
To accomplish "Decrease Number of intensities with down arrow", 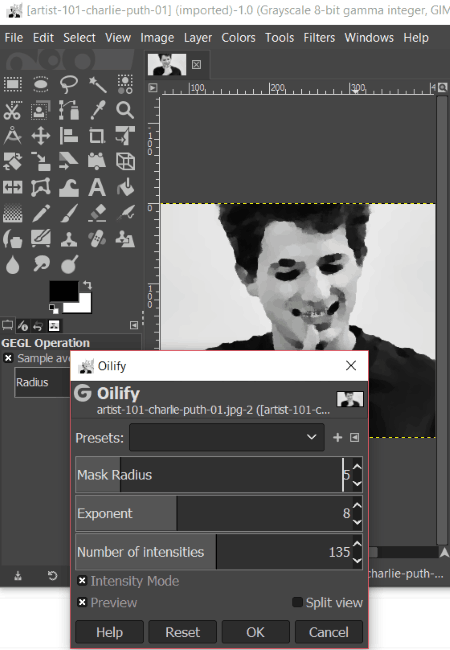I will pos(357,560).
